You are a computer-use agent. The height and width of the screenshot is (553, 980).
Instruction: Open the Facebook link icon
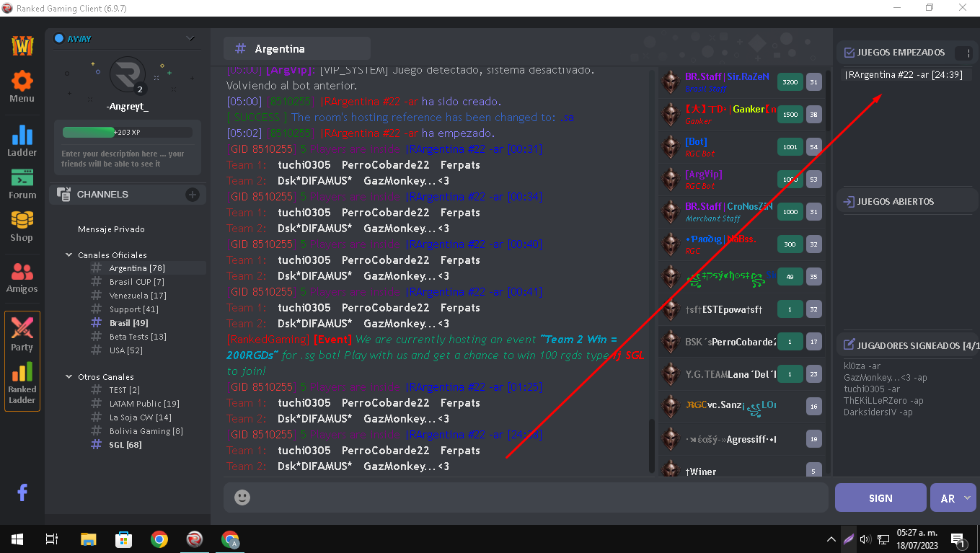coord(22,492)
